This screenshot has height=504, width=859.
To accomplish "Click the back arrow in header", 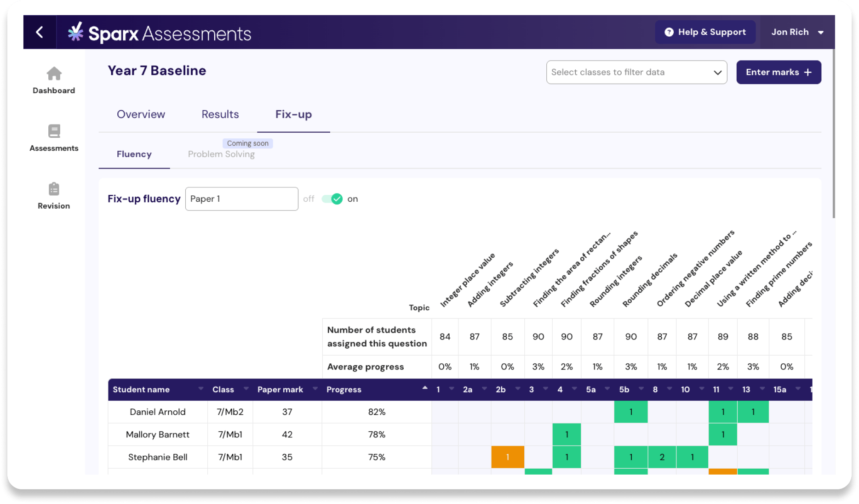I will click(40, 32).
